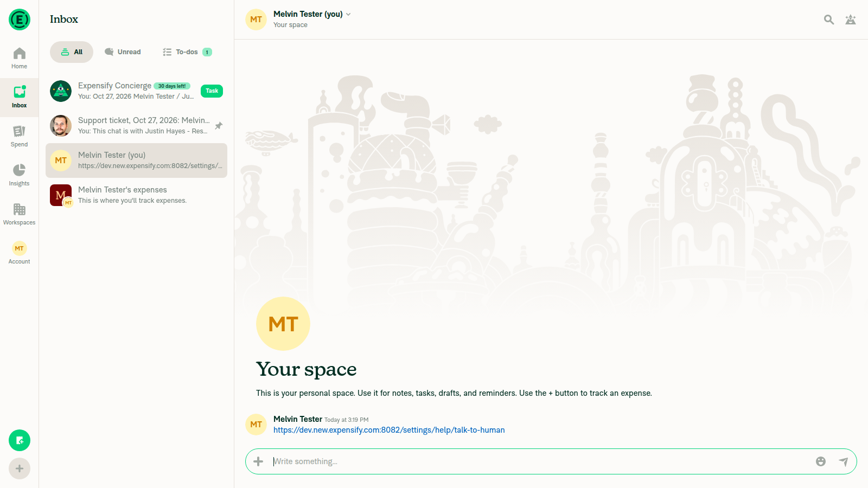Image resolution: width=868 pixels, height=488 pixels.
Task: Open the Insights section
Action: pos(20,176)
